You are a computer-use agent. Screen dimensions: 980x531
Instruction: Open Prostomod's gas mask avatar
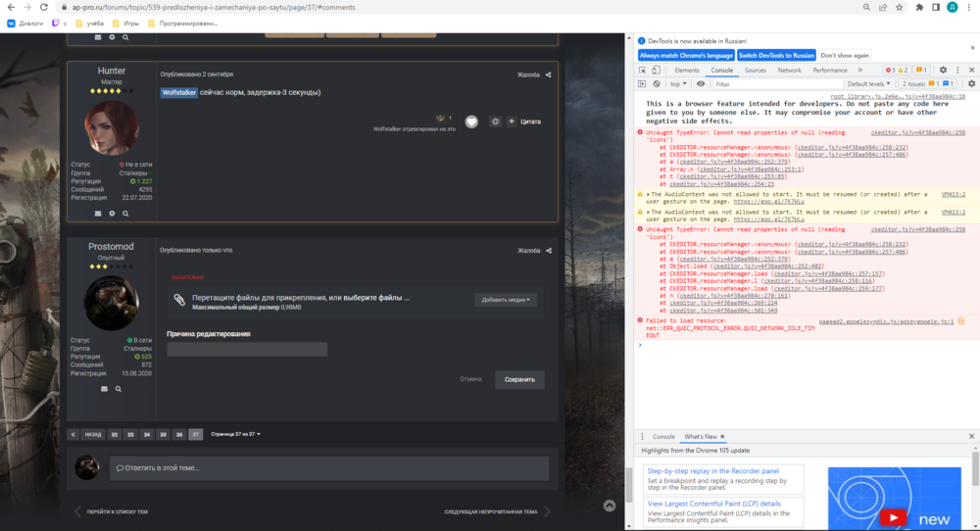(112, 303)
